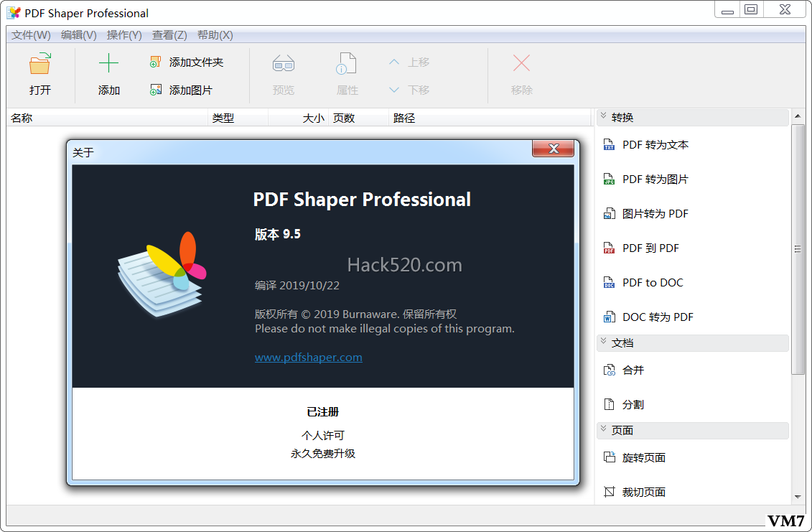Viewport: 812px width, 532px height.
Task: Click the 合并 merge icon
Action: tap(609, 370)
